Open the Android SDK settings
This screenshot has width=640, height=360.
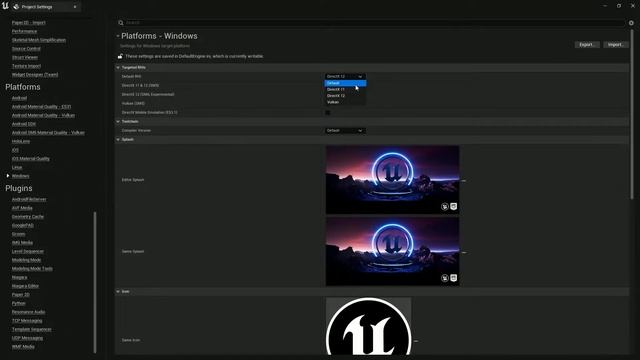pyautogui.click(x=24, y=124)
